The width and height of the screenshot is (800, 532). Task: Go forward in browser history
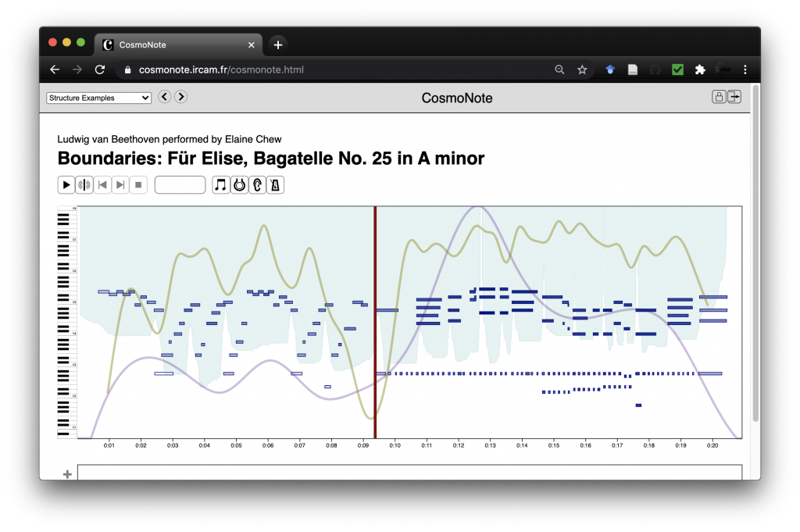point(77,70)
